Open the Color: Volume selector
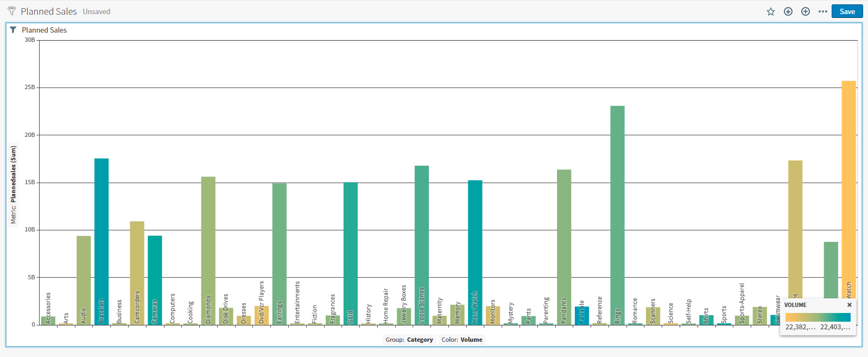Image resolution: width=868 pixels, height=357 pixels. click(x=462, y=340)
